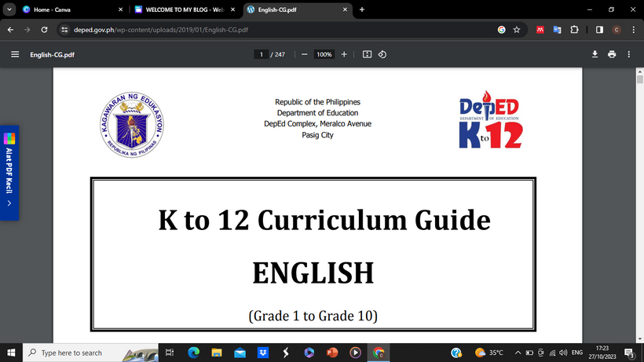The width and height of the screenshot is (644, 362).
Task: Rotate the PDF counterclockwise
Action: (x=382, y=55)
